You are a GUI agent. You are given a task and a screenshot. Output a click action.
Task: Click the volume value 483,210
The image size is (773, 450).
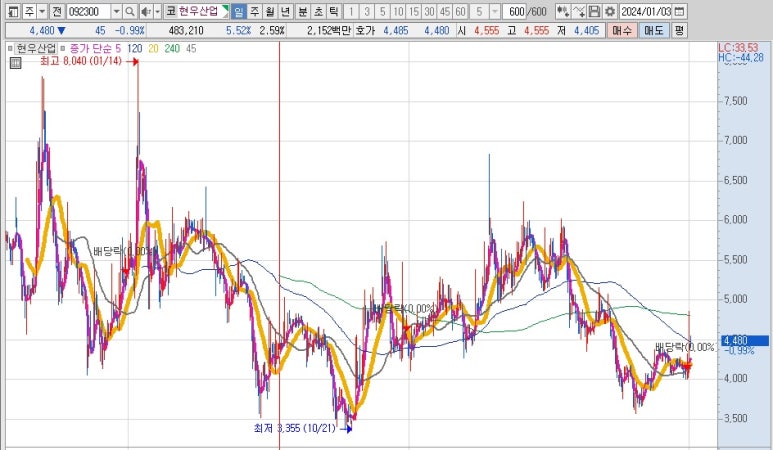coord(186,31)
